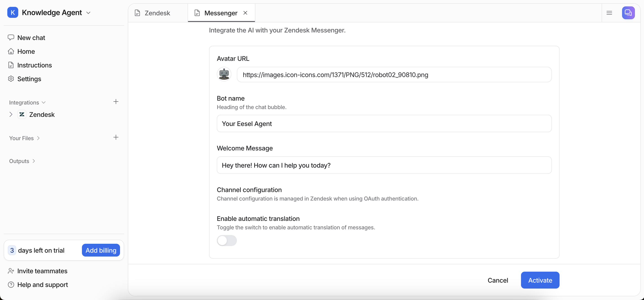Click the Zendesk logo in sidebar
Image resolution: width=644 pixels, height=300 pixels.
point(22,114)
